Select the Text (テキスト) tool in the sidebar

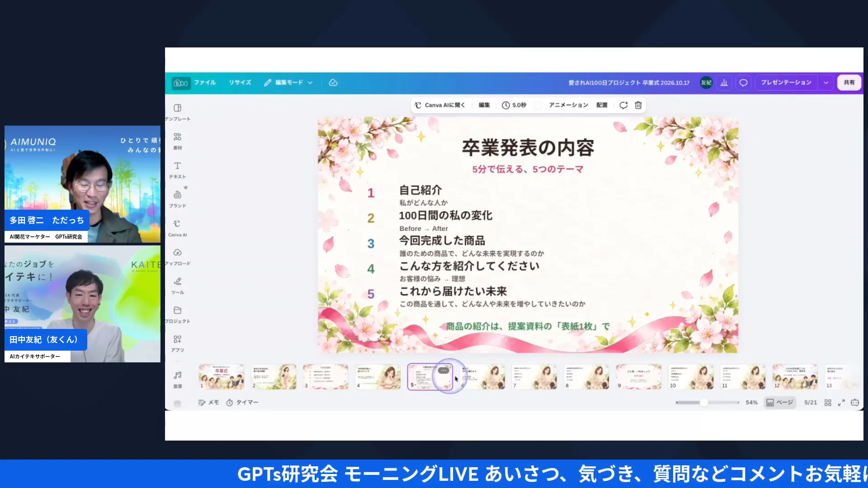pos(177,170)
